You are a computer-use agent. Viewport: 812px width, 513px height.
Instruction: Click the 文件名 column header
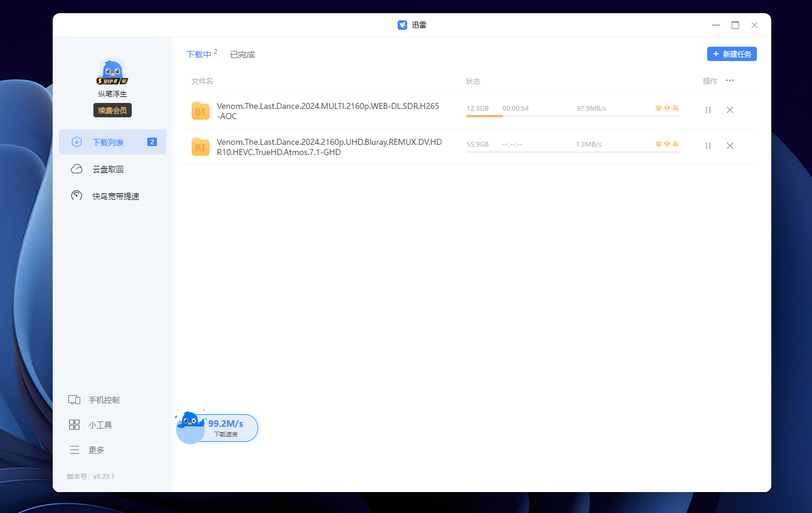(x=202, y=81)
